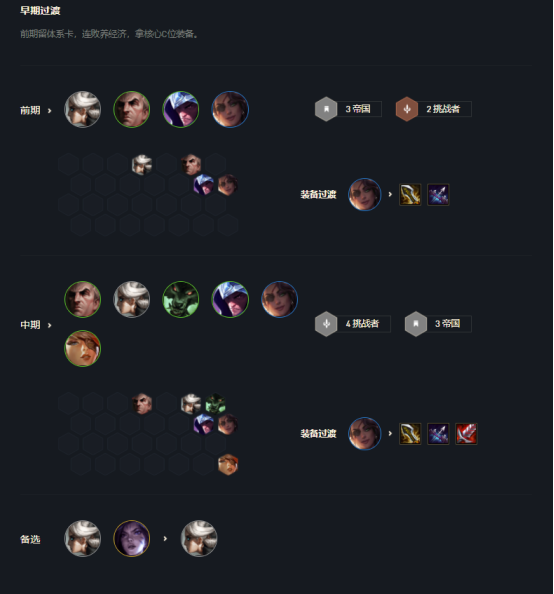The height and width of the screenshot is (594, 554).
Task: Select white-haired Camille portrait in 前期 row
Action: click(x=83, y=109)
